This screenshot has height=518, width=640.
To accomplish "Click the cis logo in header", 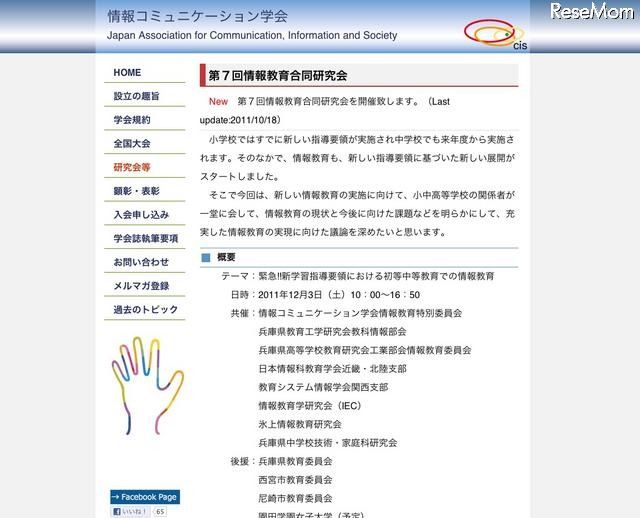I will 495,34.
